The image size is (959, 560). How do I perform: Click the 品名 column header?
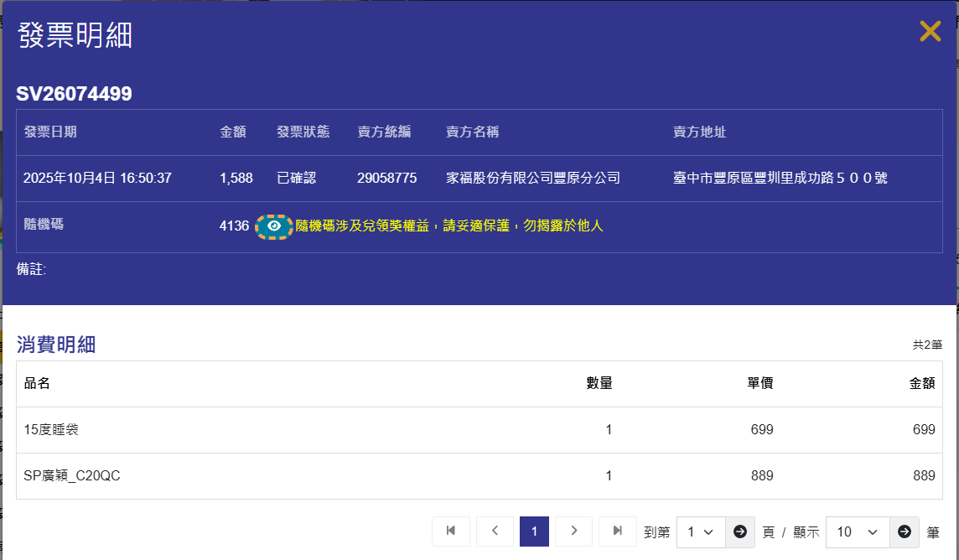click(37, 384)
